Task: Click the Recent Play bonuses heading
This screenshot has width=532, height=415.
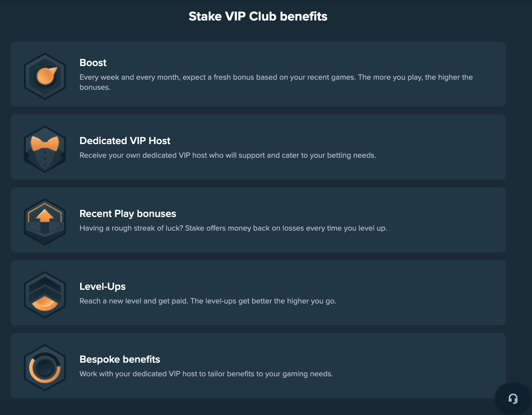Action: 128,213
